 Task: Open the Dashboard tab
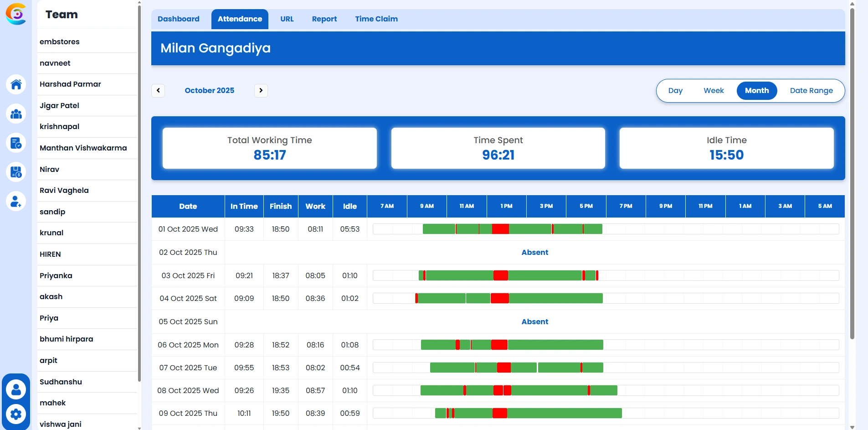[179, 19]
